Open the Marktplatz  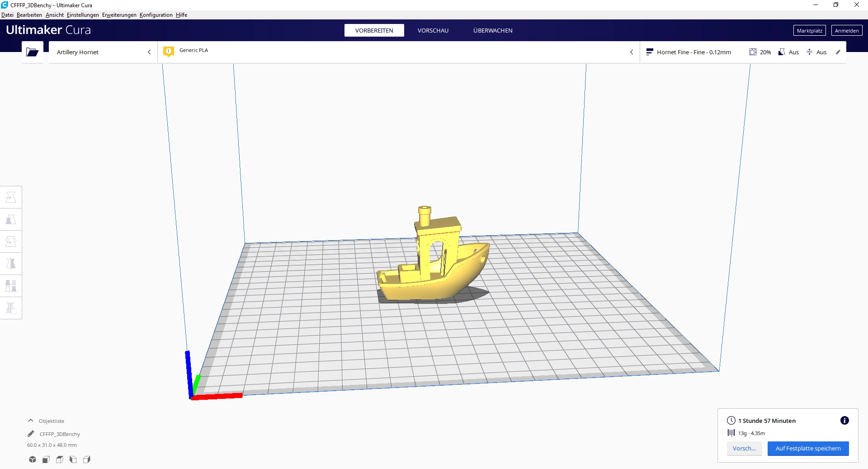click(x=809, y=30)
